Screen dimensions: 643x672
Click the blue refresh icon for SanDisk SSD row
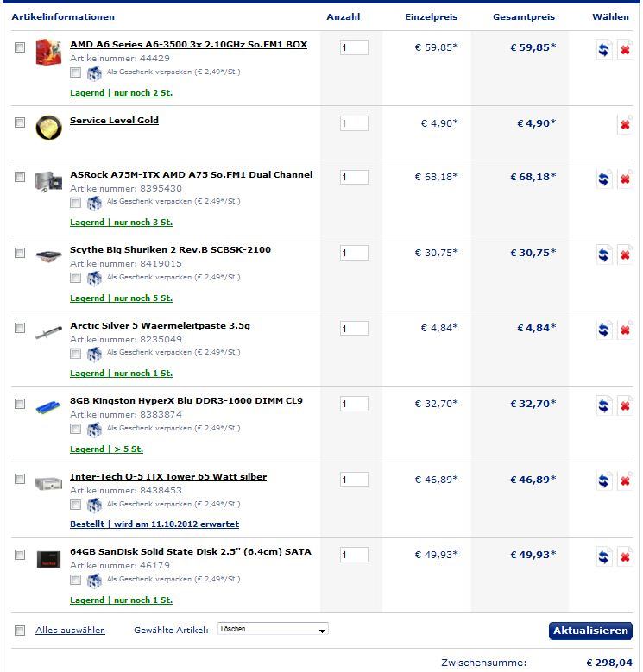603,556
